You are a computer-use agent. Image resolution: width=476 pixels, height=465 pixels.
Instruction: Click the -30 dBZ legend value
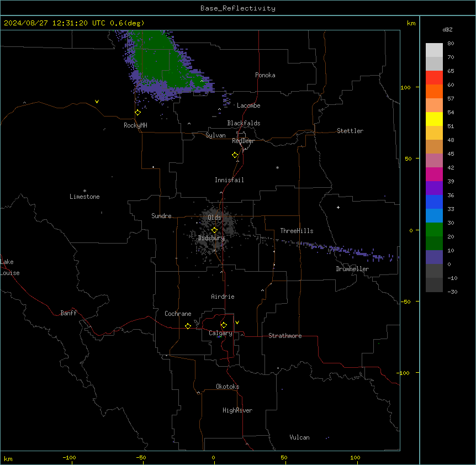(452, 292)
